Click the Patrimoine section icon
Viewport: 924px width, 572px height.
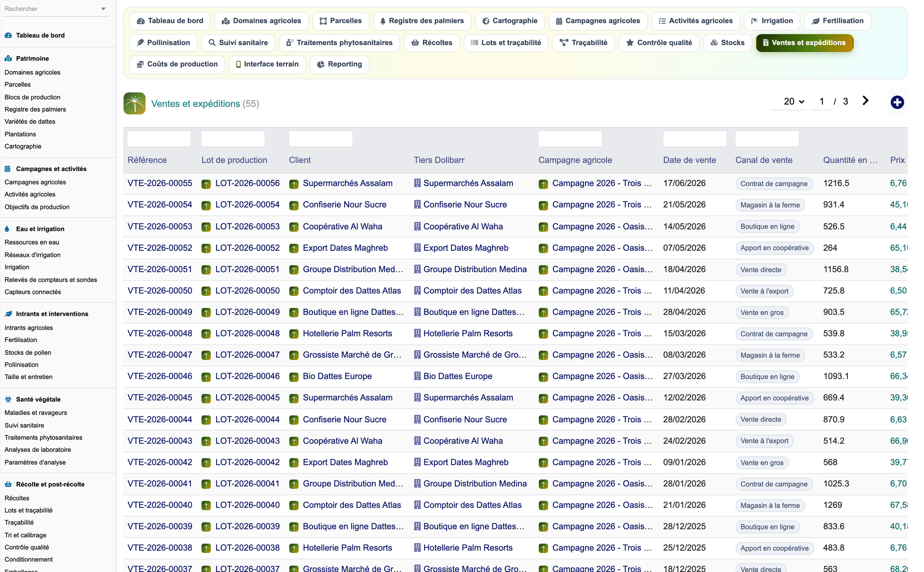8,58
